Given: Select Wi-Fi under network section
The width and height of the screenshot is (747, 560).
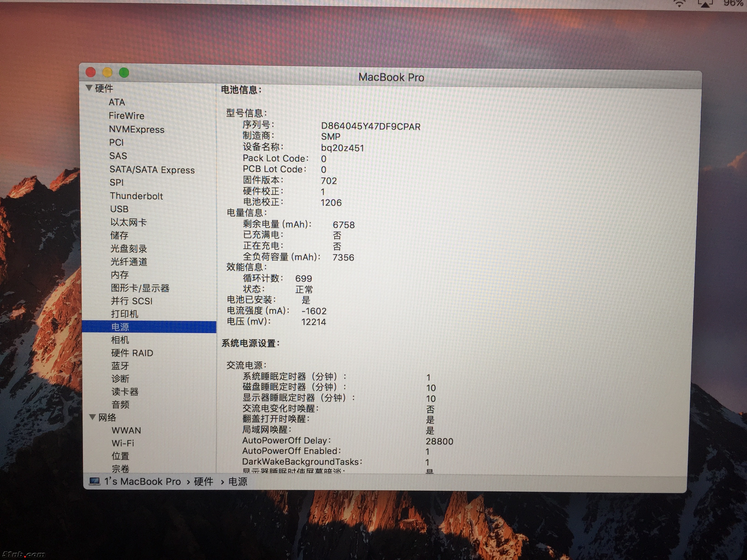Looking at the screenshot, I should tap(123, 443).
